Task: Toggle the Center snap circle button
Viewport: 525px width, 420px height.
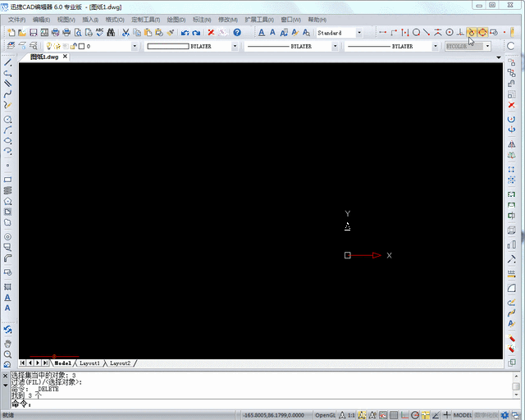Action: (450, 33)
